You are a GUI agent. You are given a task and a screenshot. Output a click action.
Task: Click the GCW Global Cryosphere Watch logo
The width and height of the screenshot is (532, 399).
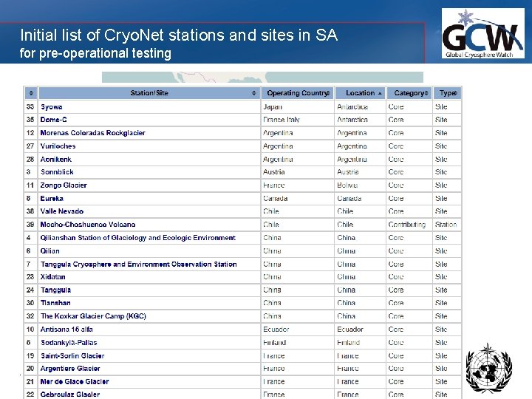tap(482, 33)
